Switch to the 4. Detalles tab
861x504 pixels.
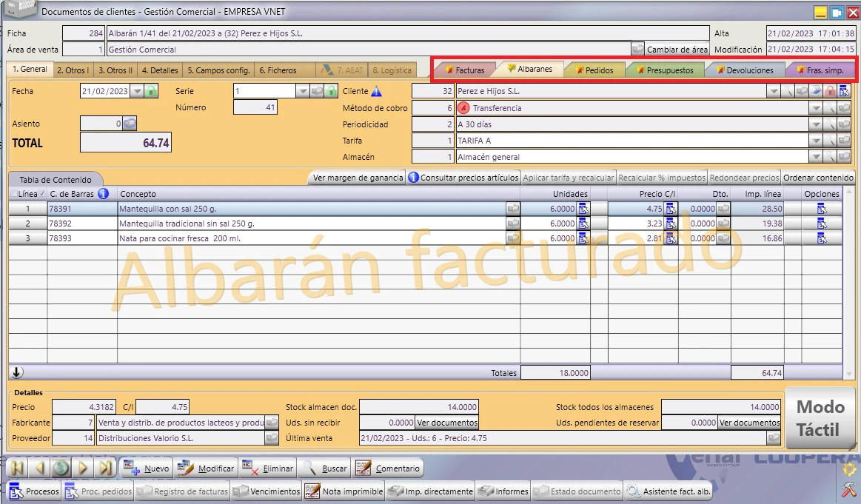[x=160, y=70]
